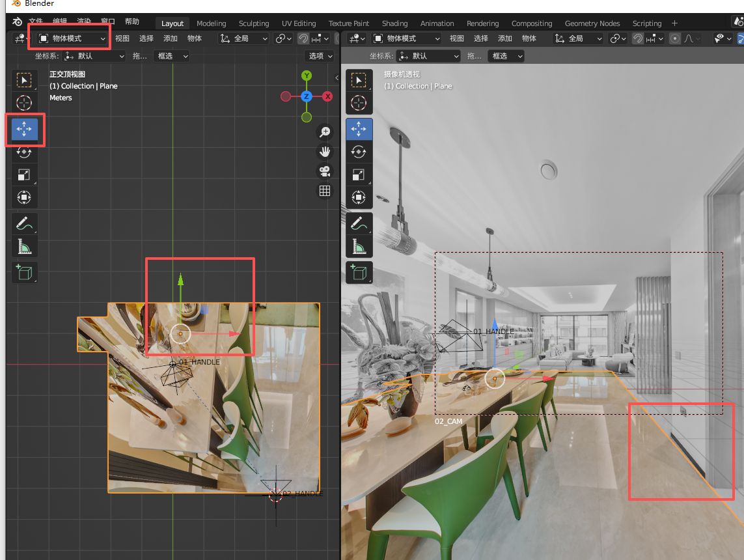
Task: Click the plus button to add workspace
Action: [674, 23]
